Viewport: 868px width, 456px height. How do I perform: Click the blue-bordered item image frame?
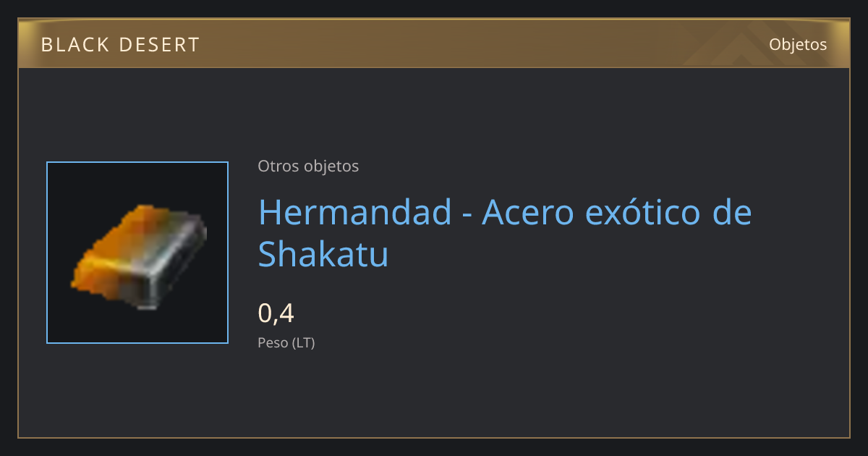pyautogui.click(x=137, y=253)
